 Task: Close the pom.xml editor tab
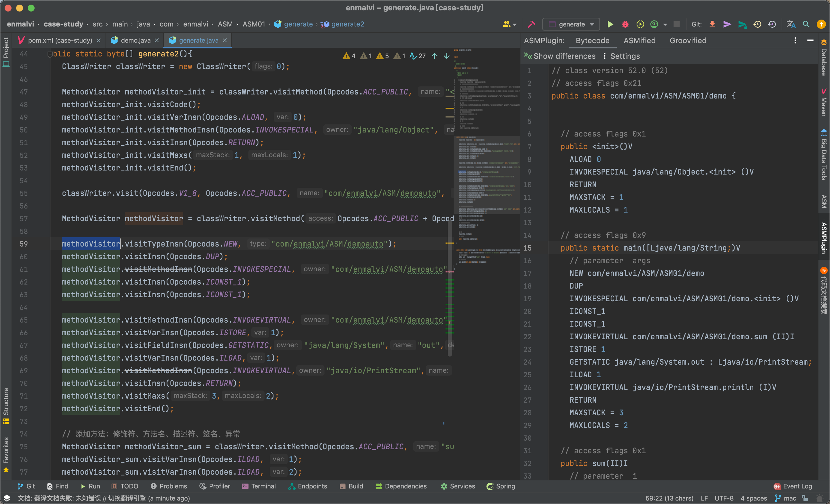click(x=98, y=40)
